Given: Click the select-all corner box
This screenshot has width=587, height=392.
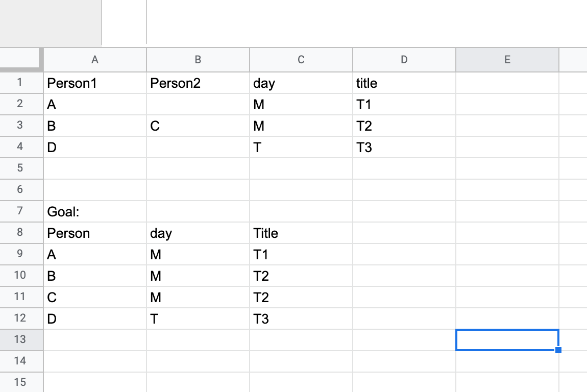Looking at the screenshot, I should (21, 59).
